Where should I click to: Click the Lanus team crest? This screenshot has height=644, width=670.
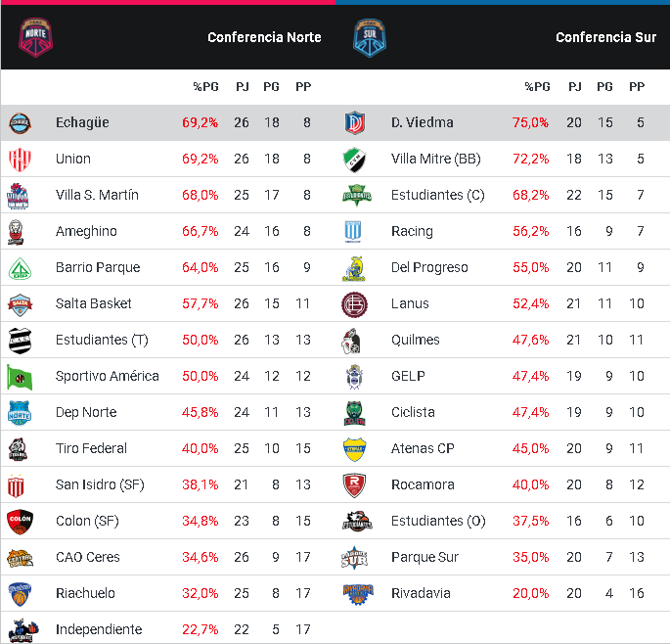(x=354, y=304)
